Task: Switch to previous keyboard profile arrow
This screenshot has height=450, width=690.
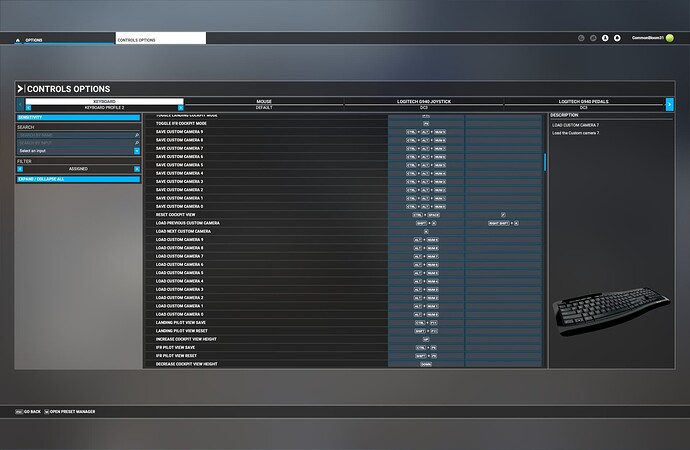Action: 28,107
